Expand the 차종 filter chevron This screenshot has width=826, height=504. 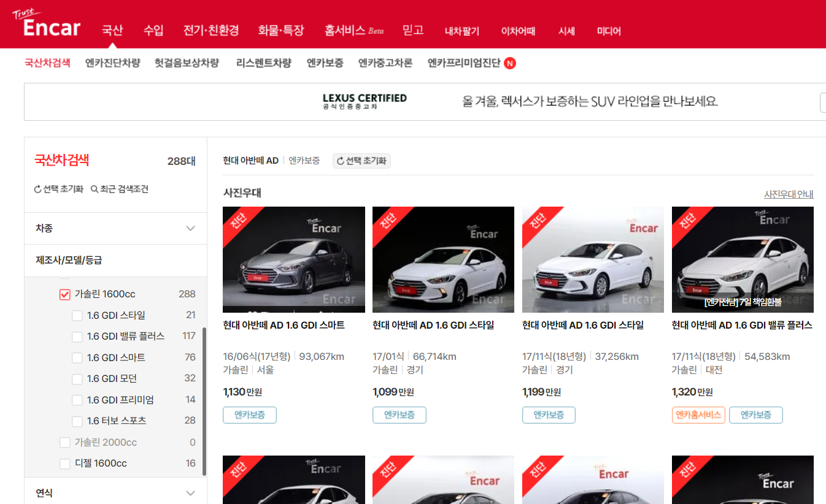[x=191, y=228]
